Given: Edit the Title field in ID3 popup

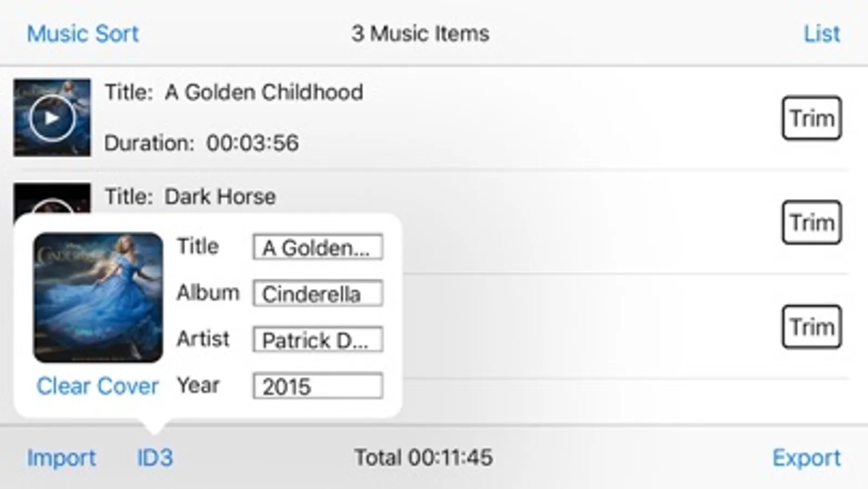Looking at the screenshot, I should 318,248.
